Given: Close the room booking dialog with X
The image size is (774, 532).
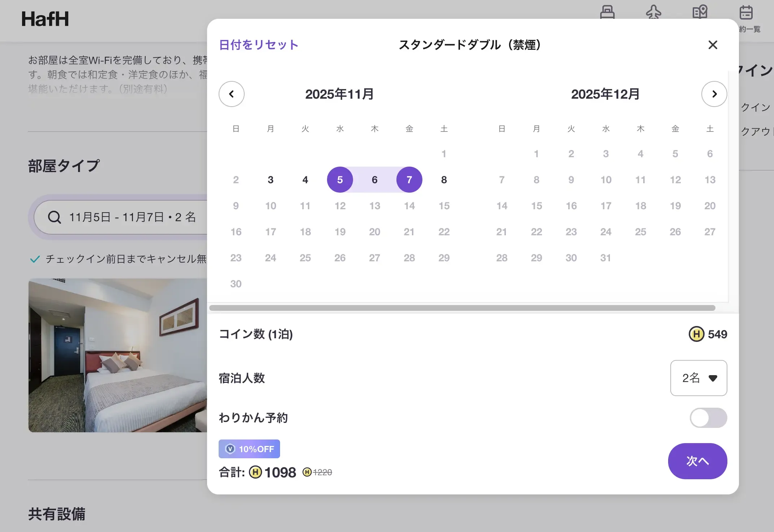Looking at the screenshot, I should [x=713, y=45].
